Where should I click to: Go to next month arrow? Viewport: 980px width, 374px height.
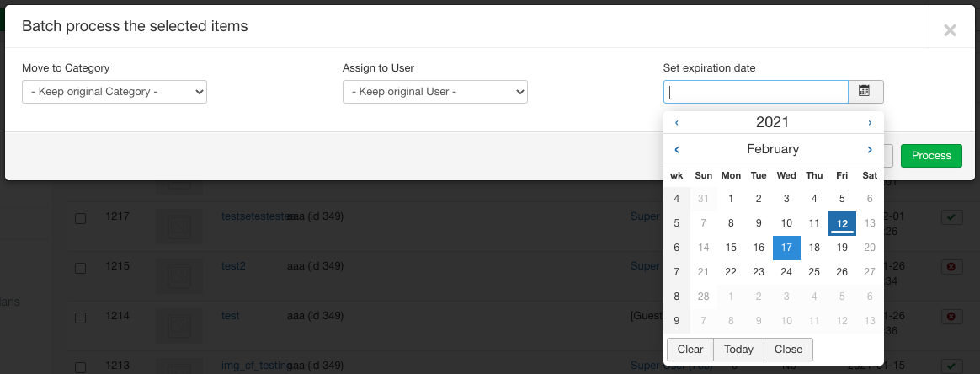(870, 149)
